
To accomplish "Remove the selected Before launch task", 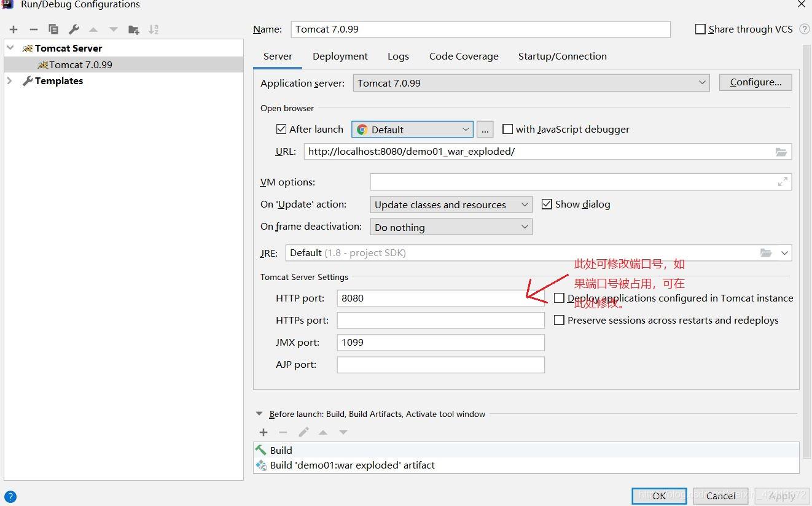I will 283,432.
